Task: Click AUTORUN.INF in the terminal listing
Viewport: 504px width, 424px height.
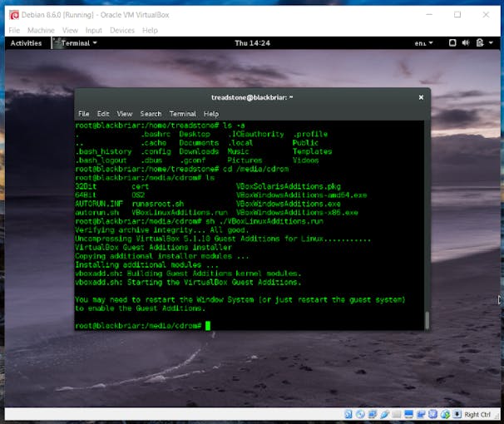Action: point(99,204)
